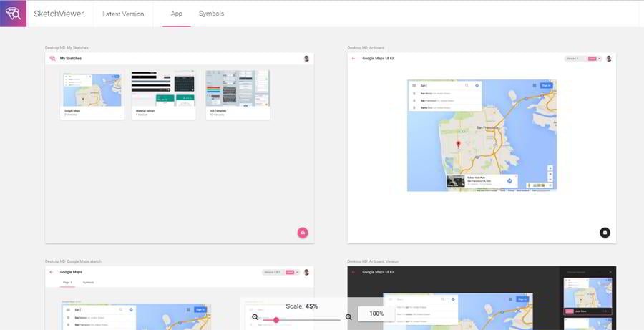This screenshot has height=330, width=644.
Task: Open the Google Maps sketch thumbnail
Action: click(92, 89)
